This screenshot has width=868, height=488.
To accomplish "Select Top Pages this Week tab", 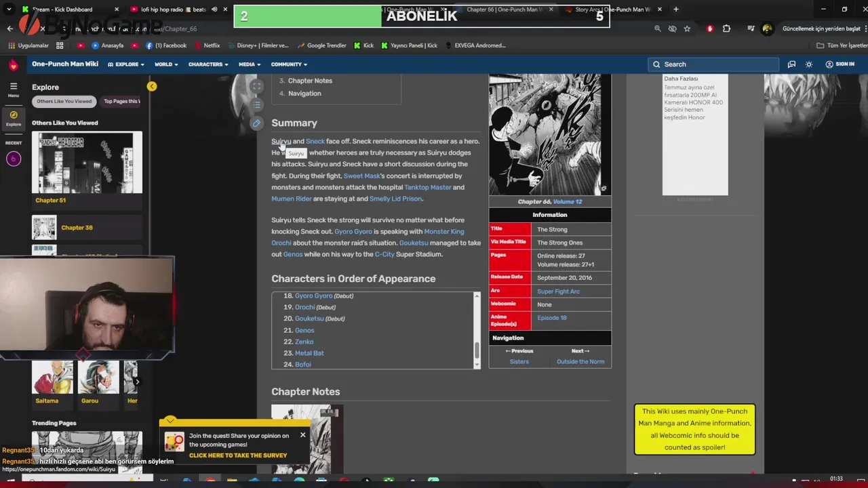I will point(121,101).
